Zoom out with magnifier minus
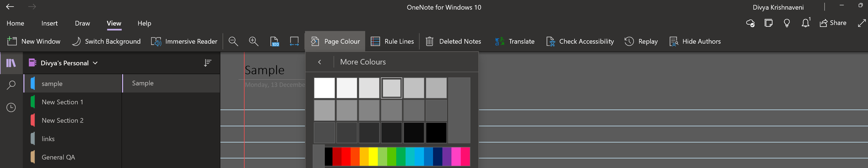The width and height of the screenshot is (868, 168). click(x=233, y=41)
